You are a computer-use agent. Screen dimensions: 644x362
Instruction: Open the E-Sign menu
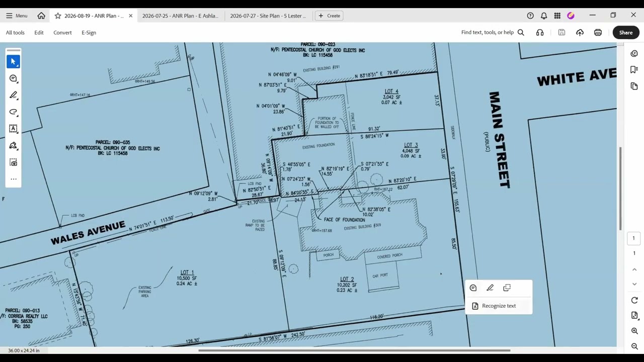[89, 33]
